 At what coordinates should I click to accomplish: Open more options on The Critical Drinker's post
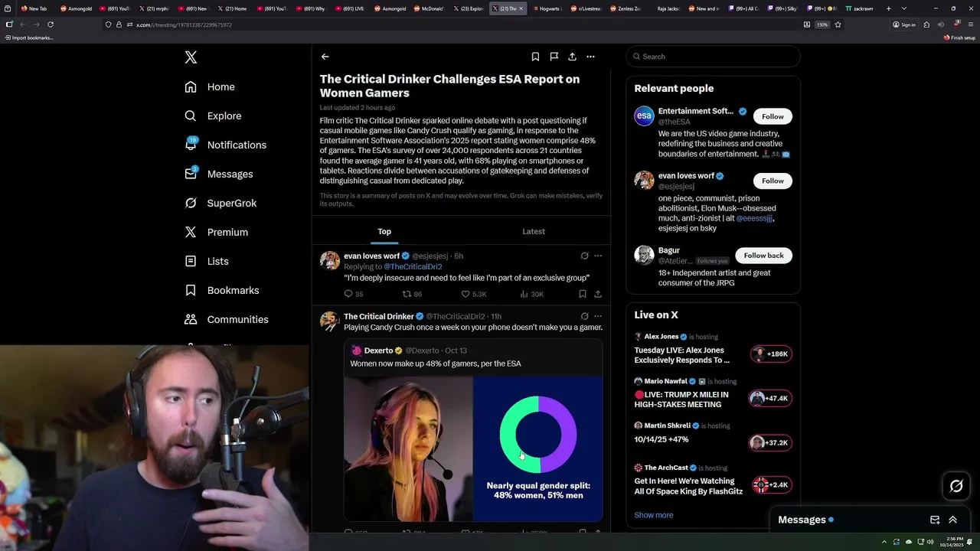coord(598,316)
